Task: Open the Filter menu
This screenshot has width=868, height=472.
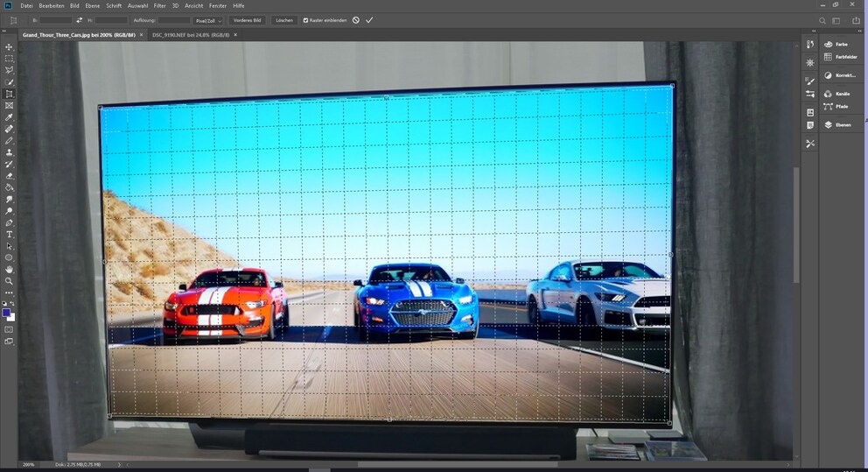Action: click(x=160, y=5)
